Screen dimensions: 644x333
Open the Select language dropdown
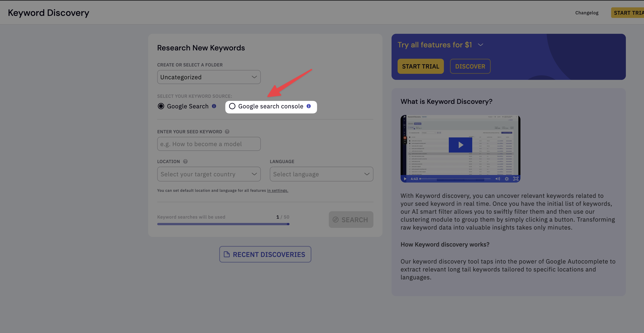pyautogui.click(x=321, y=174)
